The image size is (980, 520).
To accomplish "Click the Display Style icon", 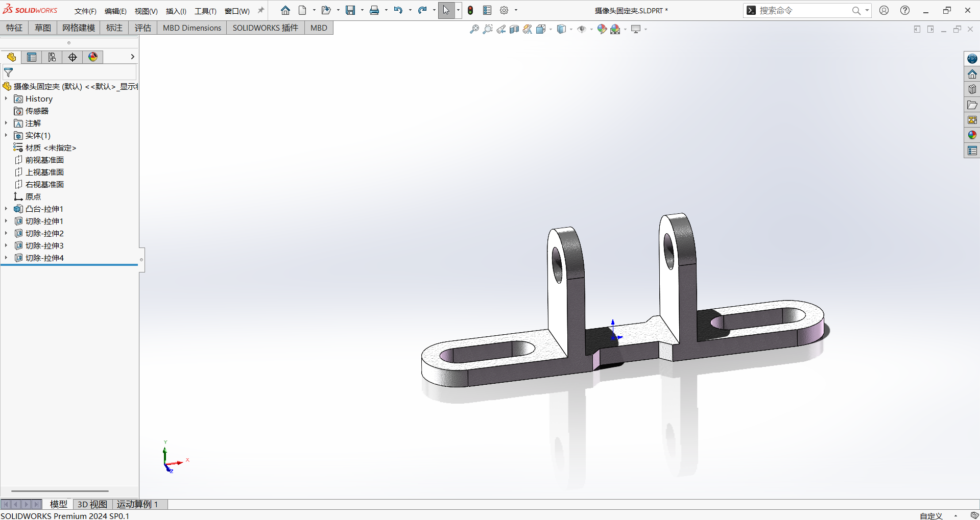I will pyautogui.click(x=561, y=29).
